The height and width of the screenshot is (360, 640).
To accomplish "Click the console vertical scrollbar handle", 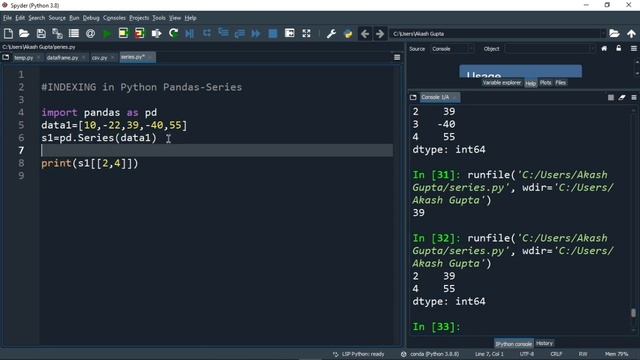I will pos(633,313).
